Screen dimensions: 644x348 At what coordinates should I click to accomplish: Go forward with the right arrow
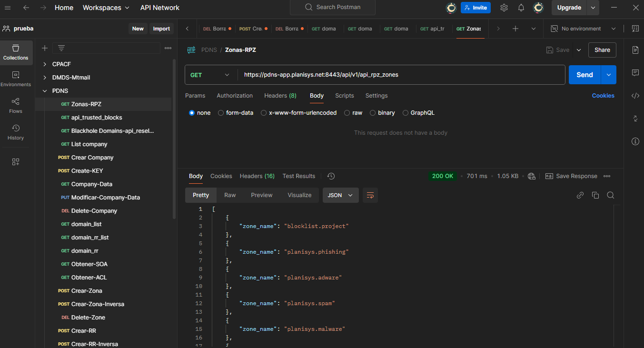pos(43,8)
